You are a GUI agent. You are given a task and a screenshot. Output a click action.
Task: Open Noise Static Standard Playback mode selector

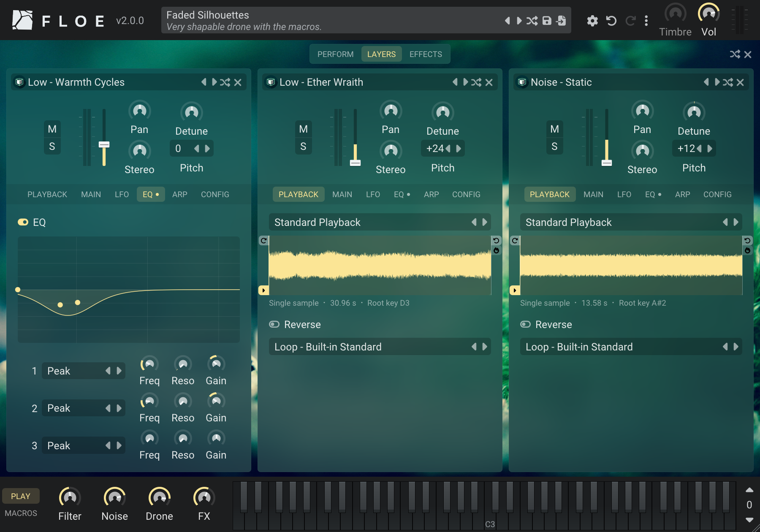pos(631,222)
